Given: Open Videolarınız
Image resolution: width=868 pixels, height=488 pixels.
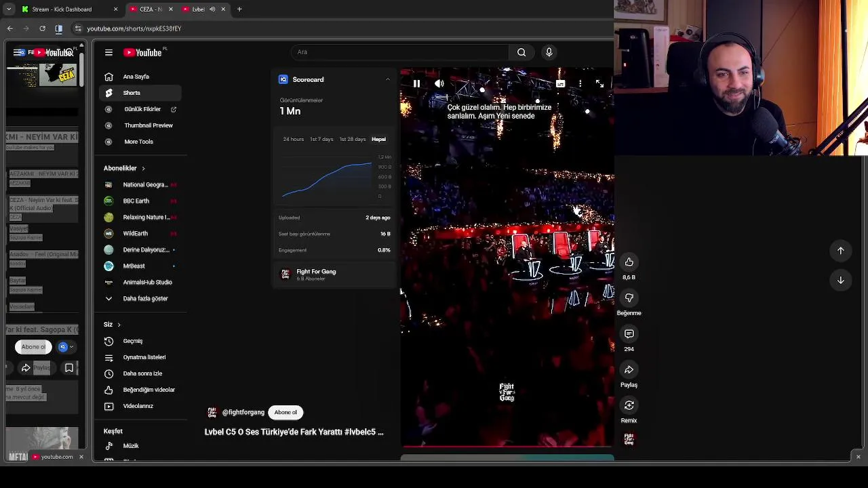Looking at the screenshot, I should point(140,406).
